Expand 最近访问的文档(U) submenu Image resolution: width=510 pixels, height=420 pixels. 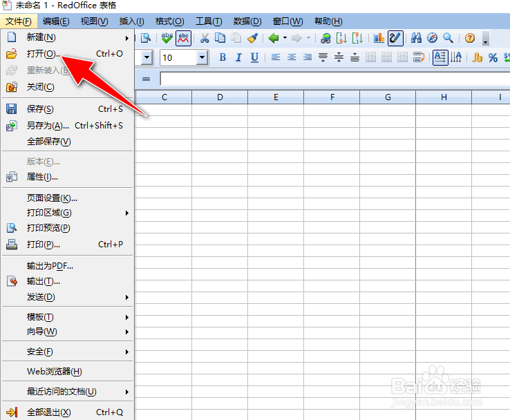[68, 392]
